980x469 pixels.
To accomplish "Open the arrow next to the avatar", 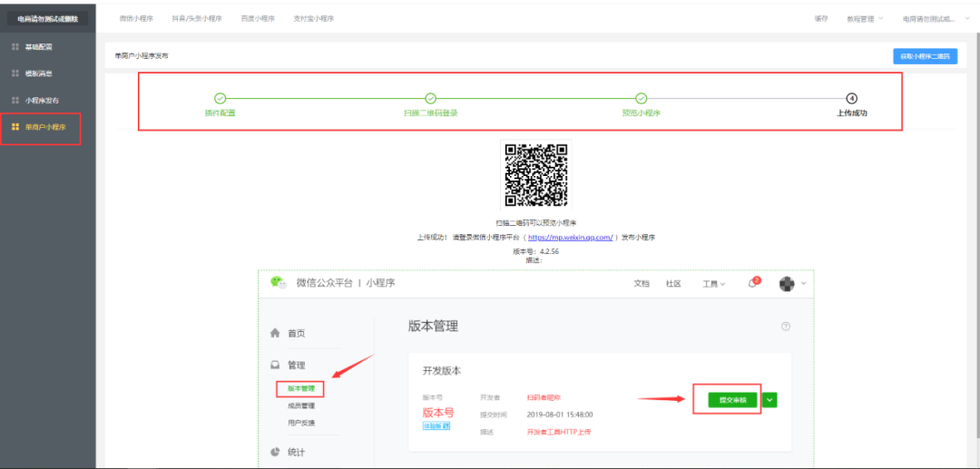I will tap(804, 284).
